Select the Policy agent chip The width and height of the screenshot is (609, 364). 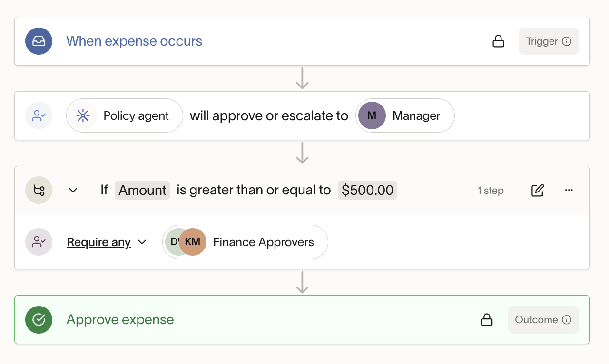(125, 116)
